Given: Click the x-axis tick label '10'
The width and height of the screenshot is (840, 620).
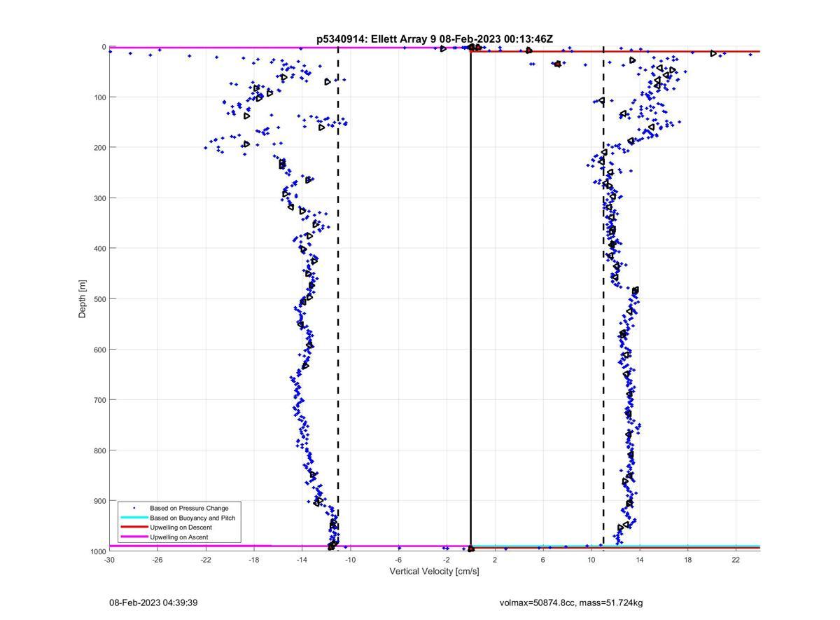Looking at the screenshot, I should pyautogui.click(x=591, y=560).
